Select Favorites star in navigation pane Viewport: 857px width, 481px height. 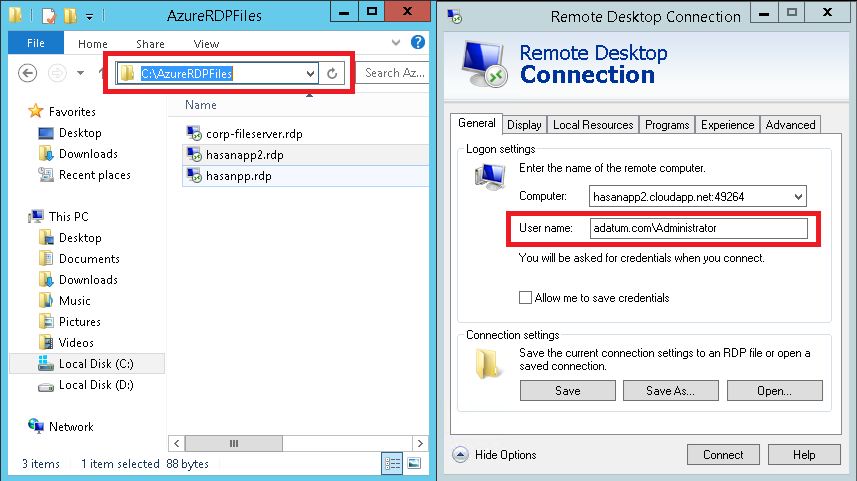pyautogui.click(x=36, y=111)
